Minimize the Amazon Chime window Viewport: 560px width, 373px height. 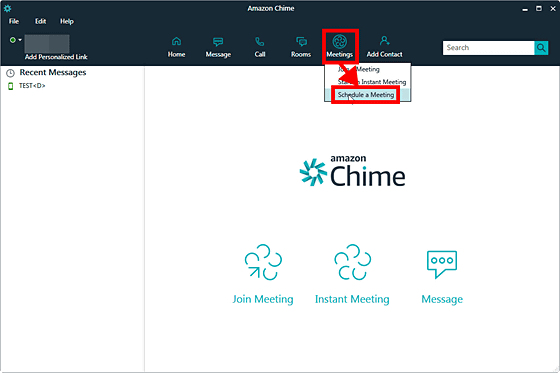(x=525, y=9)
